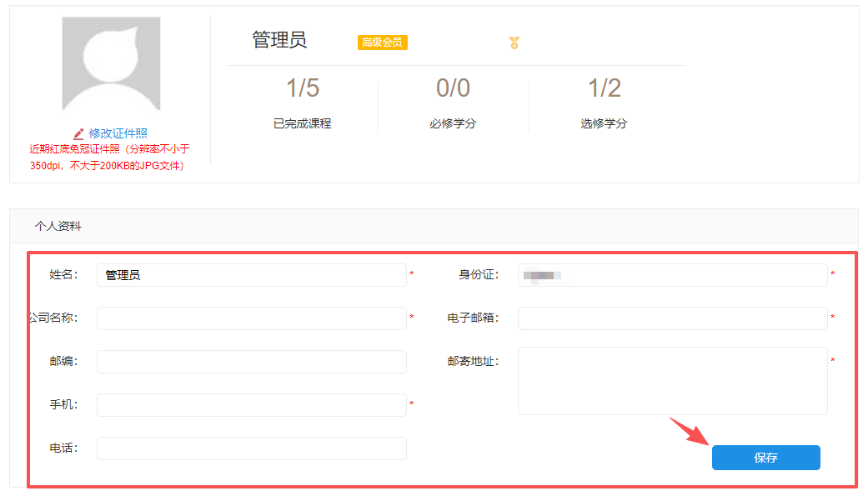Click the 管理员 heading at the top
This screenshot has width=868, height=496.
279,40
